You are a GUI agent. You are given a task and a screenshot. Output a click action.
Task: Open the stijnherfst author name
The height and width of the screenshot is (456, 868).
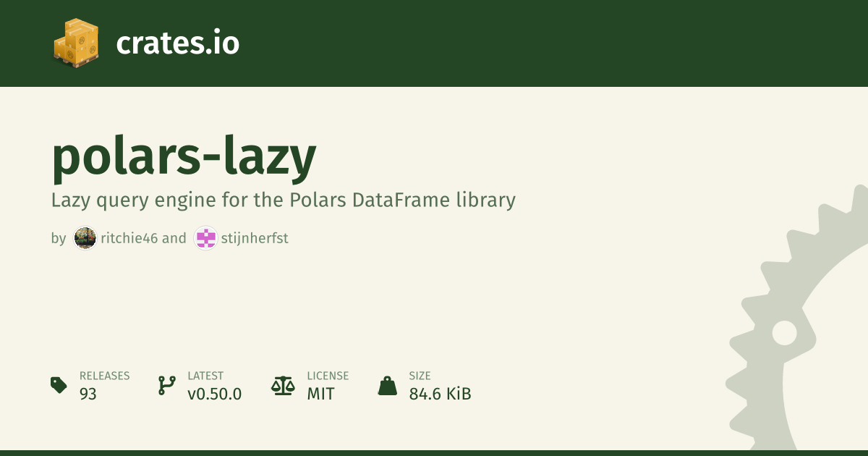tap(255, 238)
